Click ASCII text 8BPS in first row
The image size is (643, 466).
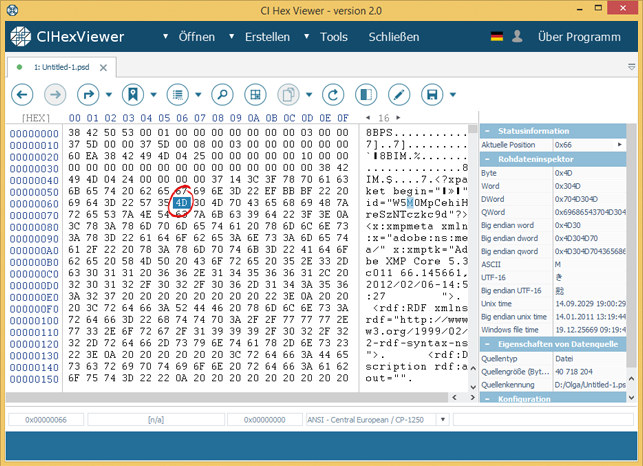(379, 133)
